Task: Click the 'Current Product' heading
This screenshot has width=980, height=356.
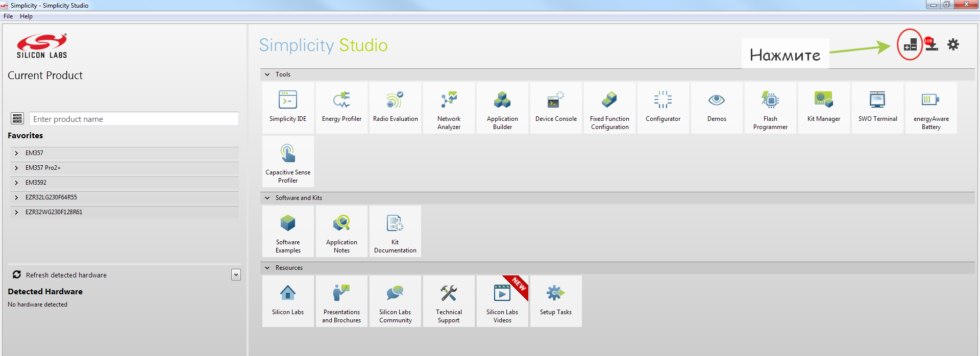Action: (45, 75)
